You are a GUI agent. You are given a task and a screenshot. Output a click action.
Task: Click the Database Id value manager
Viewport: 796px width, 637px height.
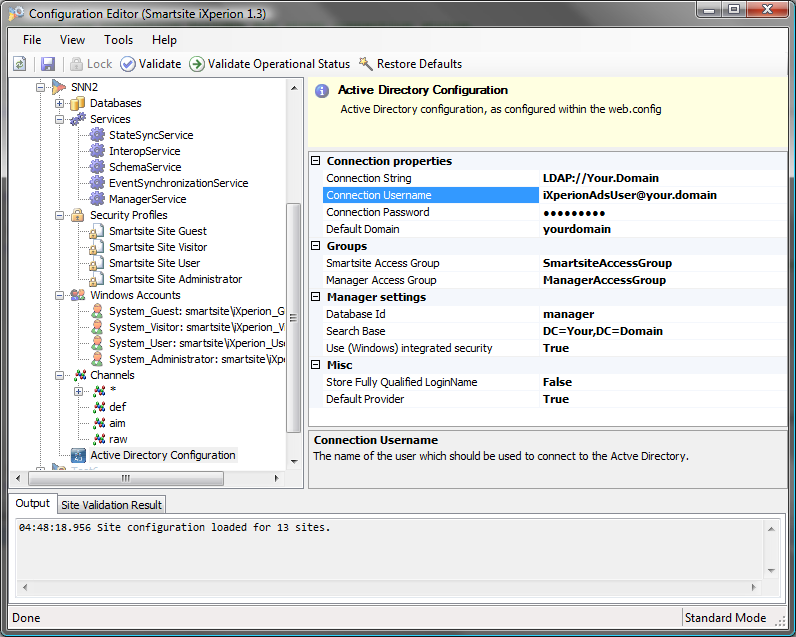click(x=568, y=314)
